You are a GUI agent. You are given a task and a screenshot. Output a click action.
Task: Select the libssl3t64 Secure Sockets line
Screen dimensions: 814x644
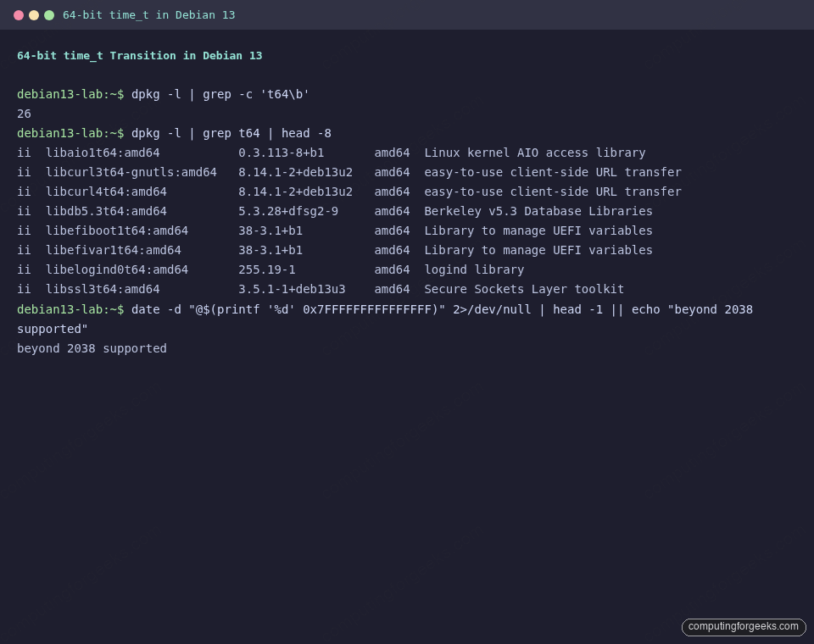pos(100,289)
